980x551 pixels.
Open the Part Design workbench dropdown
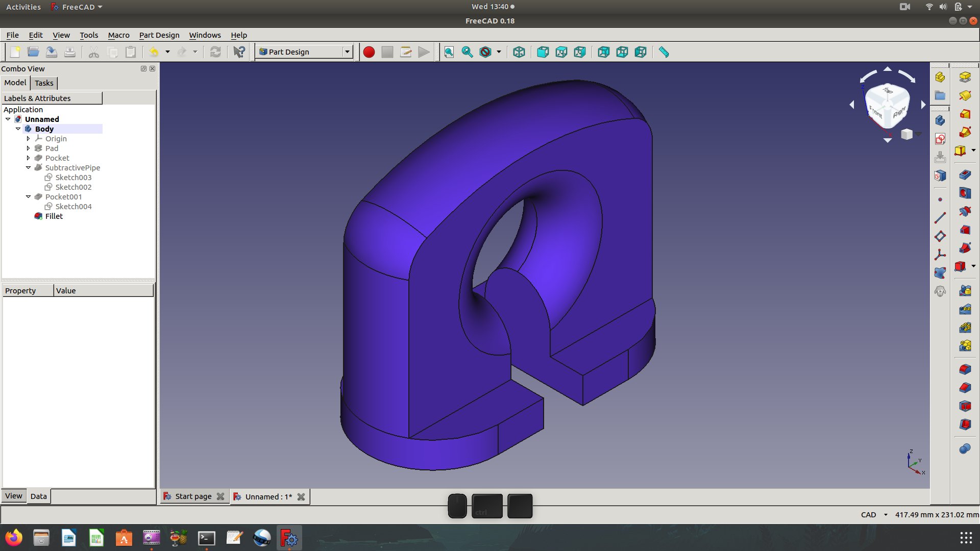[347, 52]
